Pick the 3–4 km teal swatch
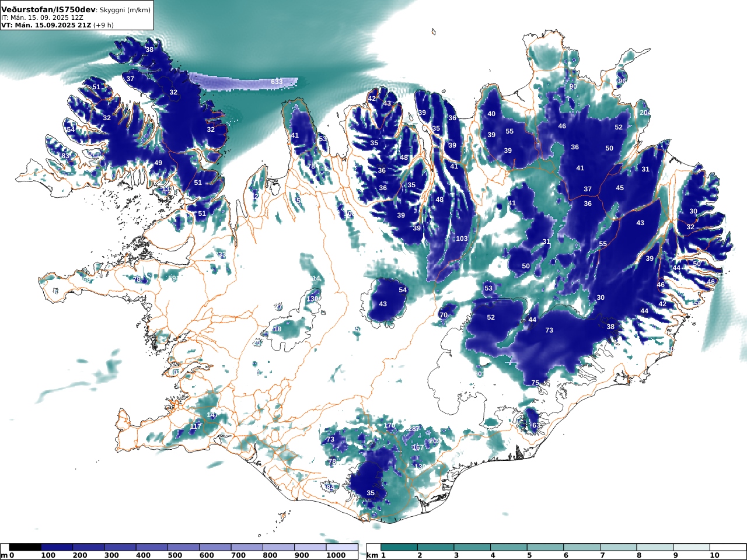Image resolution: width=747 pixels, height=560 pixels. click(x=472, y=547)
